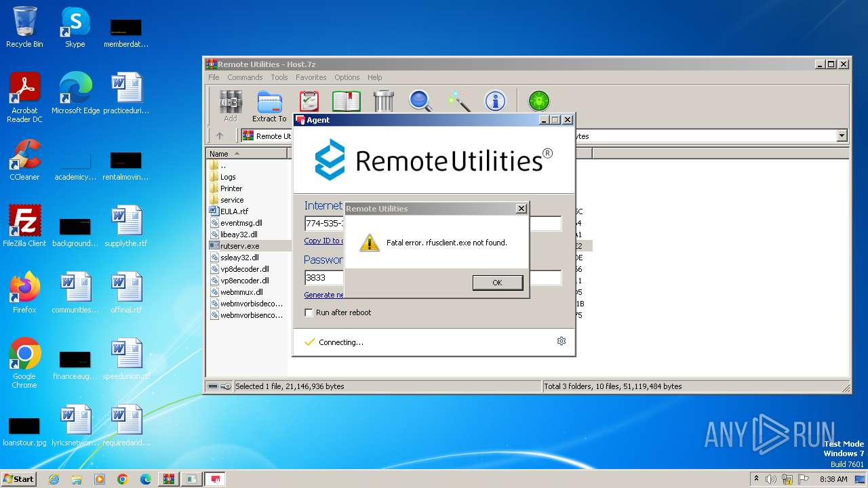Click the Find magnifier toolbar icon
The image size is (868, 488).
pos(420,102)
